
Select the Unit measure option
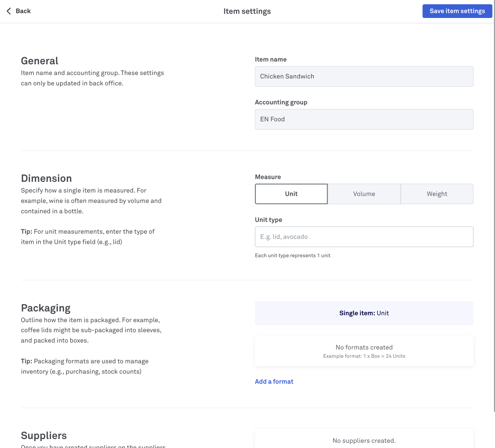click(x=291, y=194)
